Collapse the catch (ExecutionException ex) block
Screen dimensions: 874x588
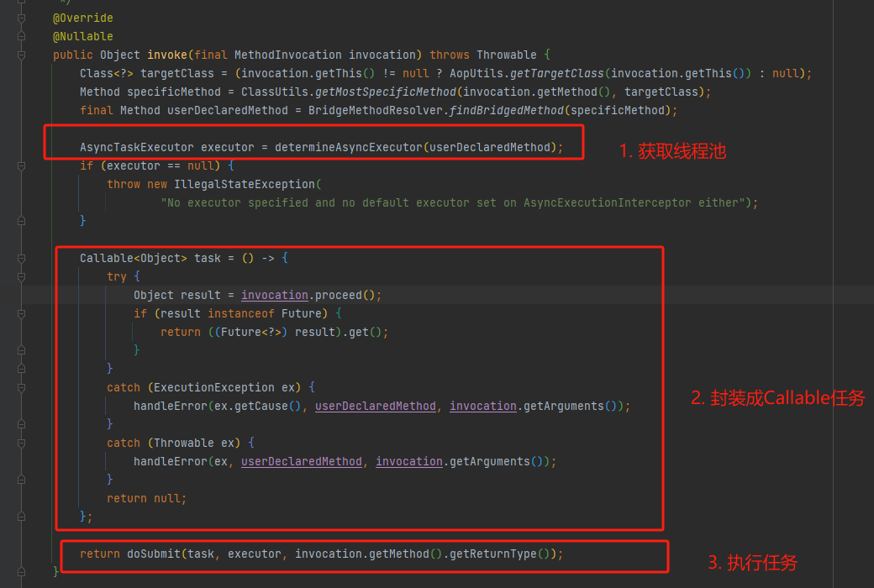[21, 388]
